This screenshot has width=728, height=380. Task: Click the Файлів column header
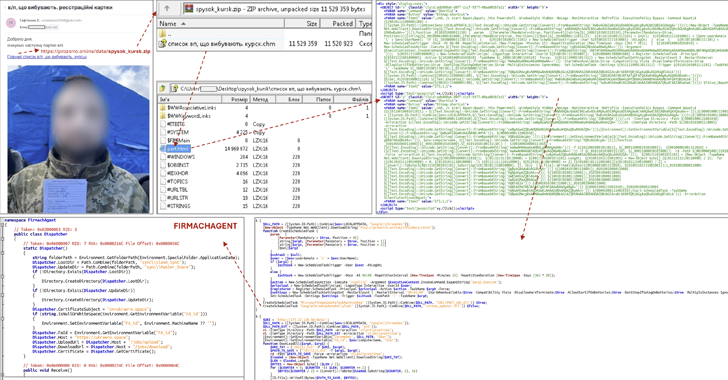pyautogui.click(x=353, y=99)
